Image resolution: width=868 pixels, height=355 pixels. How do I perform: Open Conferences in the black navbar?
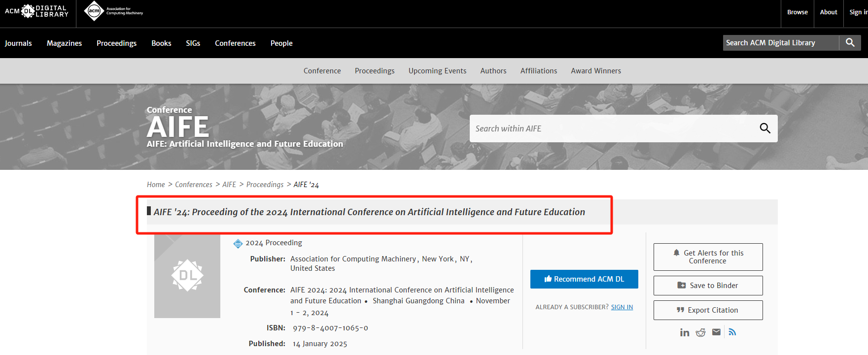(235, 43)
